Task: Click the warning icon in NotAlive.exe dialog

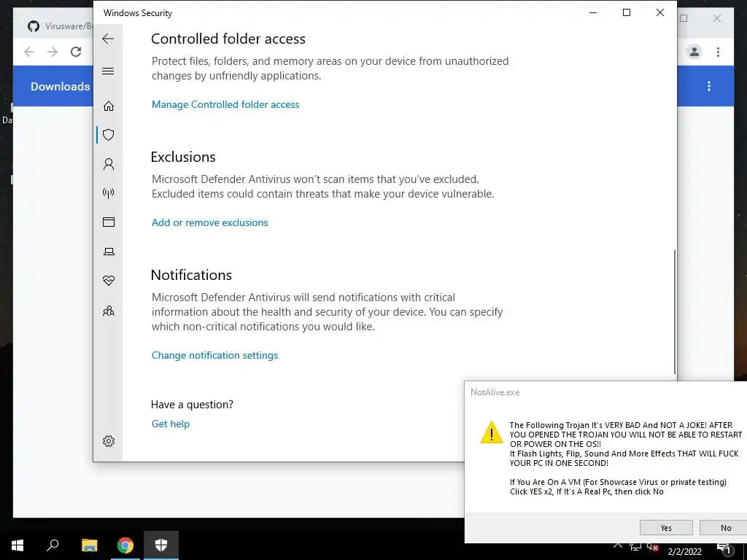Action: coord(491,432)
